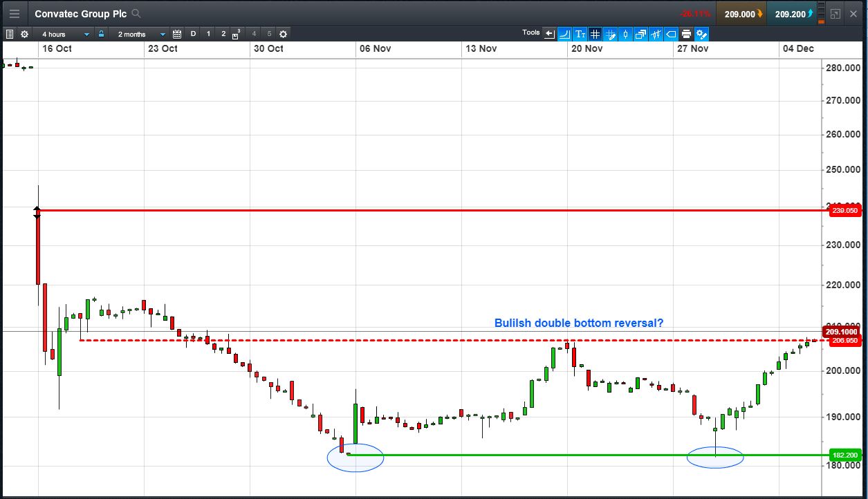Click the 23 Oct date label
This screenshot has height=499, width=868.
click(x=163, y=48)
